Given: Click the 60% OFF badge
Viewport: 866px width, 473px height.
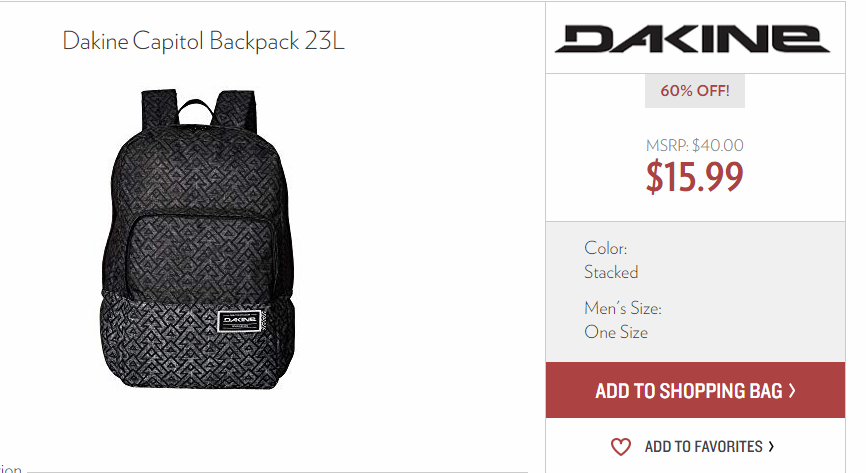Looking at the screenshot, I should coord(695,91).
